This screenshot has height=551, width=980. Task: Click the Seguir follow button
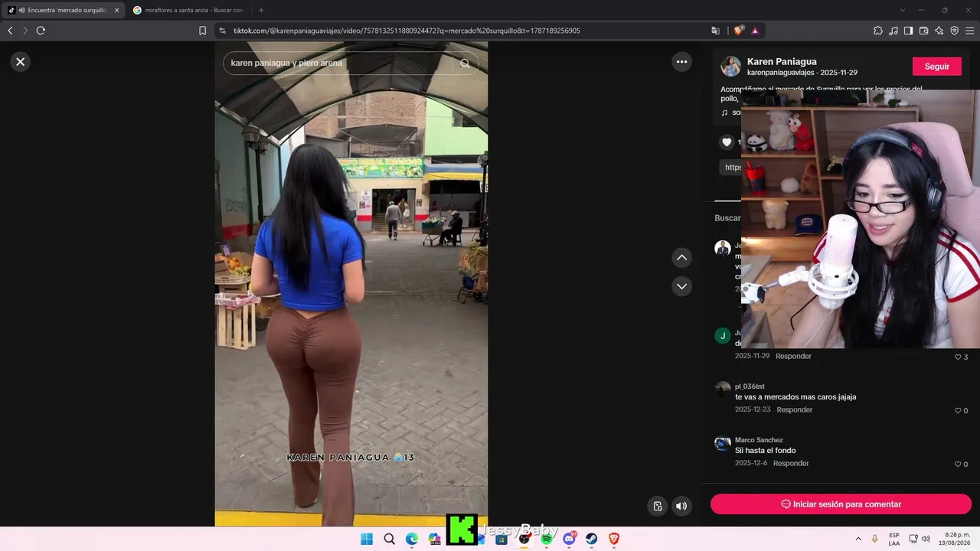click(936, 67)
